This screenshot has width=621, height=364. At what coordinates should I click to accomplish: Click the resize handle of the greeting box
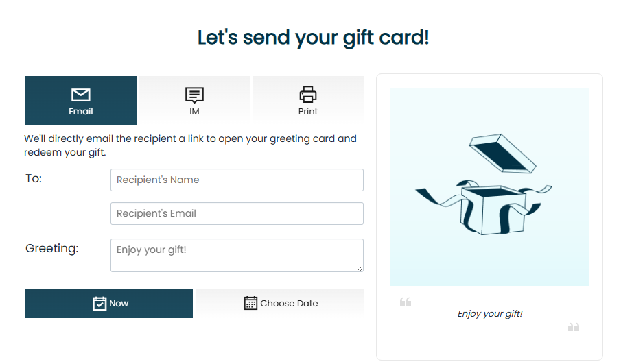[x=359, y=267]
